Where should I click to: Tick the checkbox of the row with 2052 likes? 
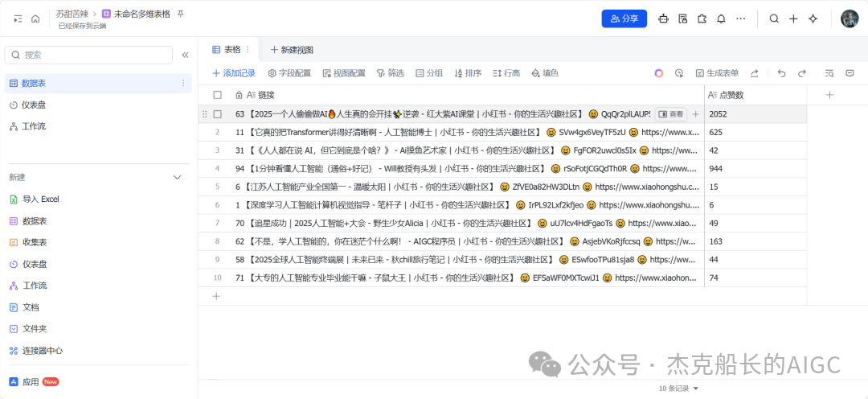(218, 114)
